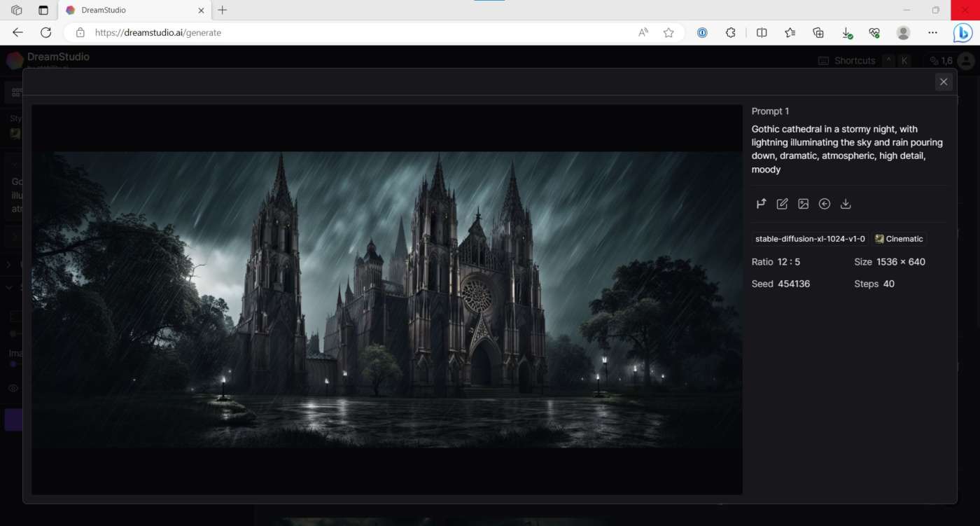
Task: Close the image detail dialog
Action: point(944,82)
